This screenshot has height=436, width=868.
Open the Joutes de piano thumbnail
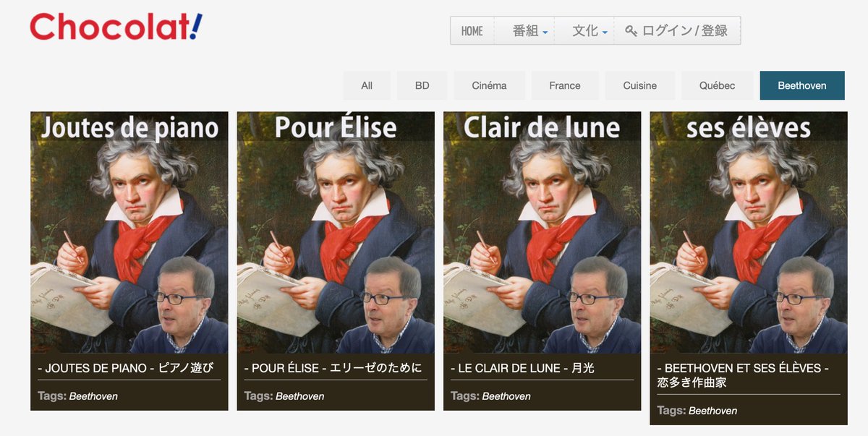tap(129, 232)
